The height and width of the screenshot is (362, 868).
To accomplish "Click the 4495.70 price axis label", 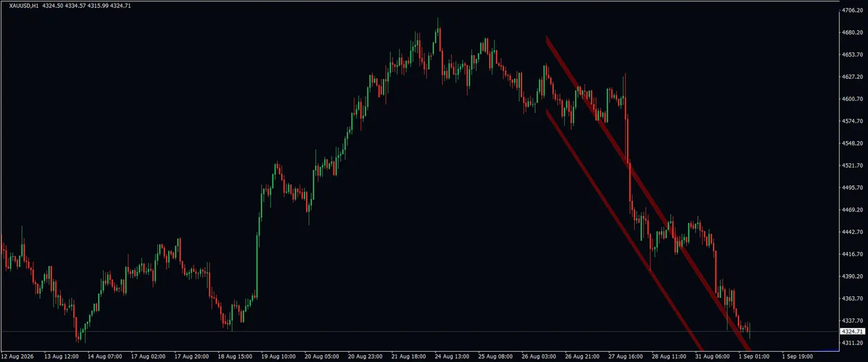I will [x=852, y=188].
